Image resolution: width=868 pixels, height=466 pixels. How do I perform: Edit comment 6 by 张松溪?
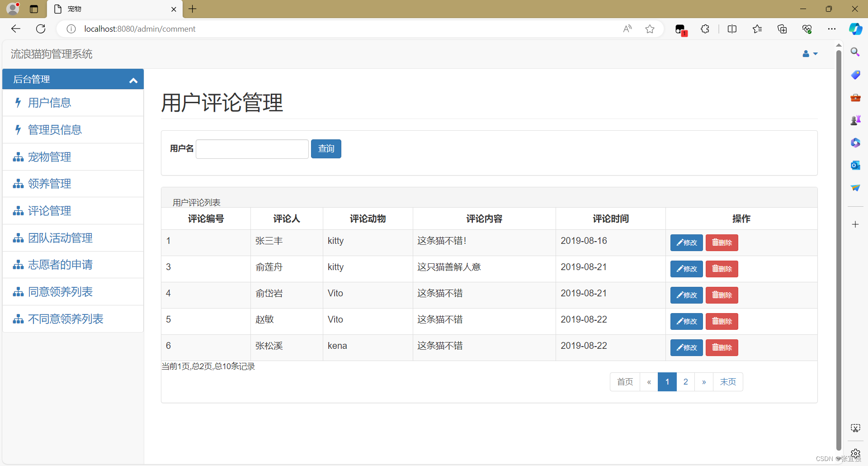point(686,347)
